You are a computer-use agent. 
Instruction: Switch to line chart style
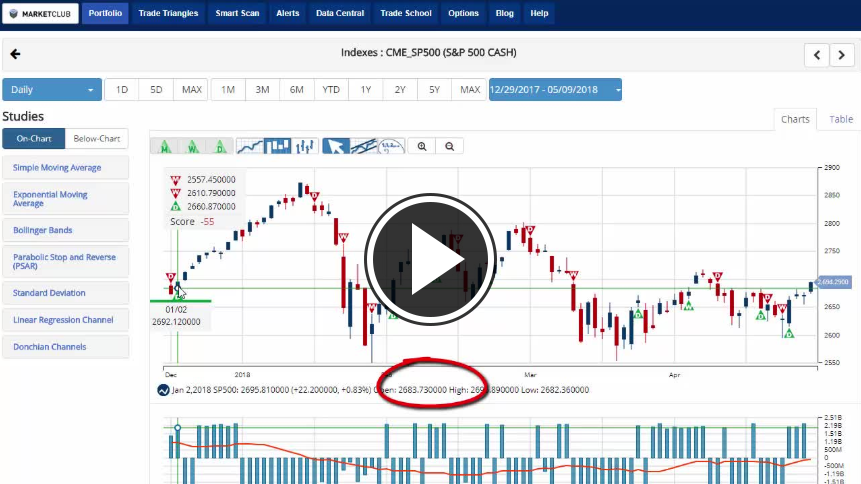(x=249, y=146)
